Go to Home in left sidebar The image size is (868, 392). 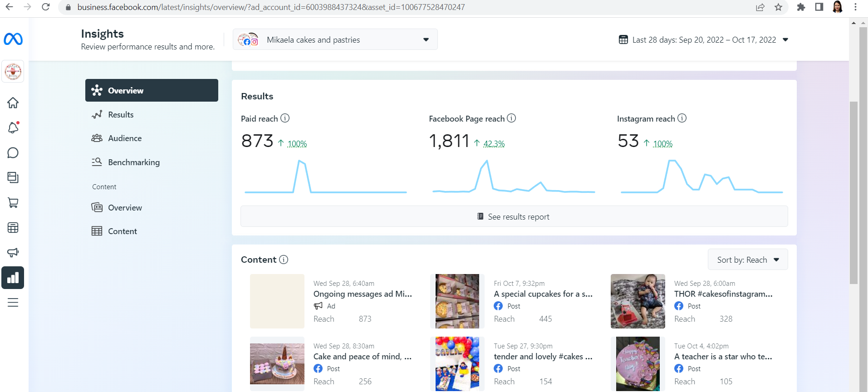tap(13, 103)
